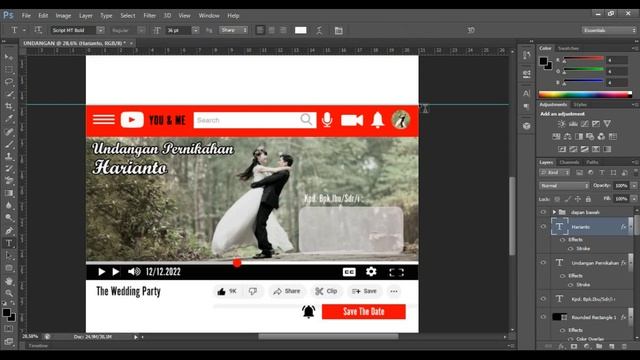Click the Brightness/Contrast adjustment icon
The width and height of the screenshot is (640, 360).
click(x=562, y=124)
